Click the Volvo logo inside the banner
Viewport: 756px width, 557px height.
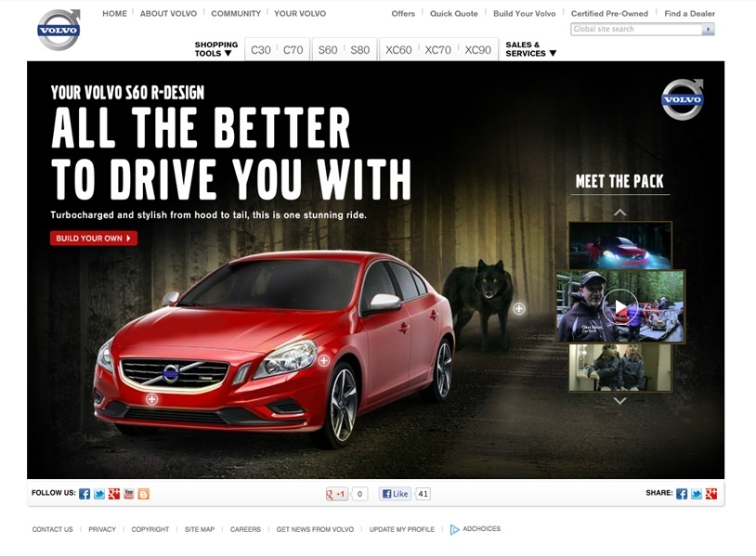683,98
